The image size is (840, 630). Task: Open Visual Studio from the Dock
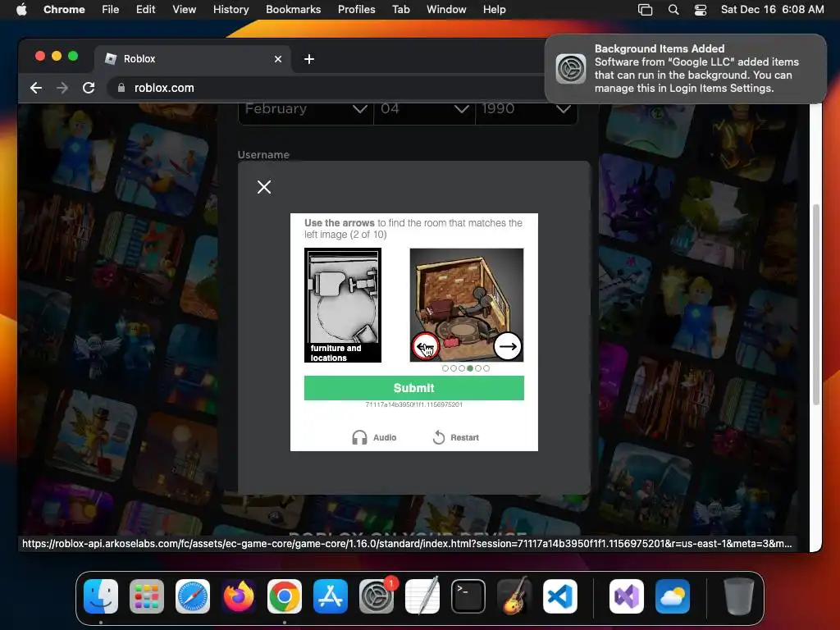point(627,596)
